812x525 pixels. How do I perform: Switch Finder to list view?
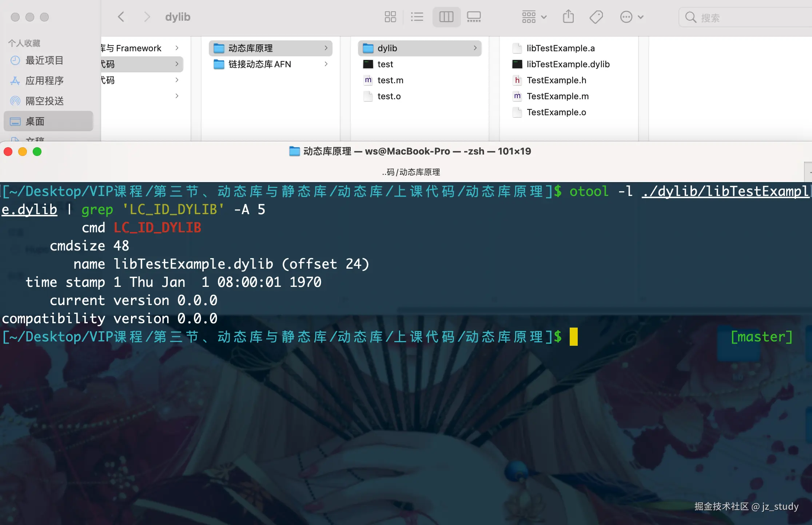coord(417,17)
